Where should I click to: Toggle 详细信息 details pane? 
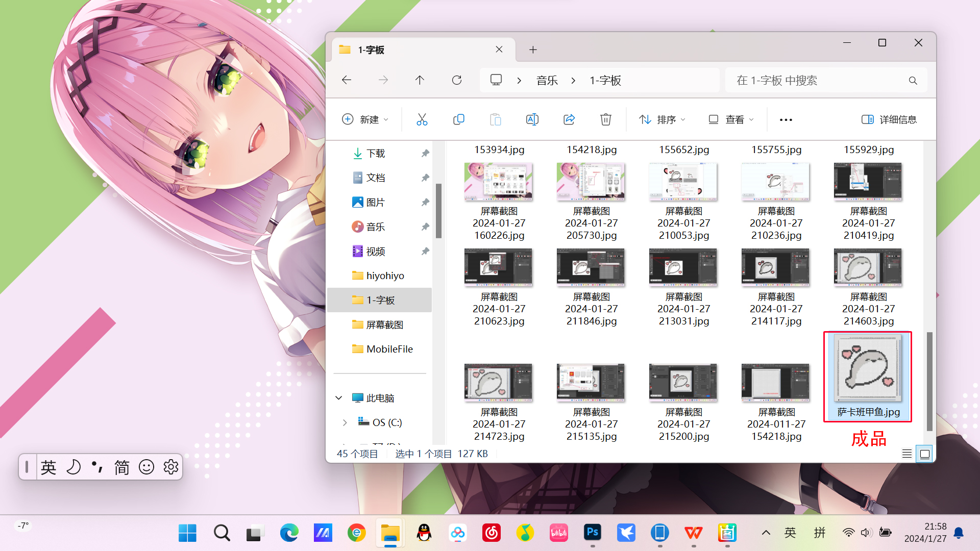tap(889, 119)
